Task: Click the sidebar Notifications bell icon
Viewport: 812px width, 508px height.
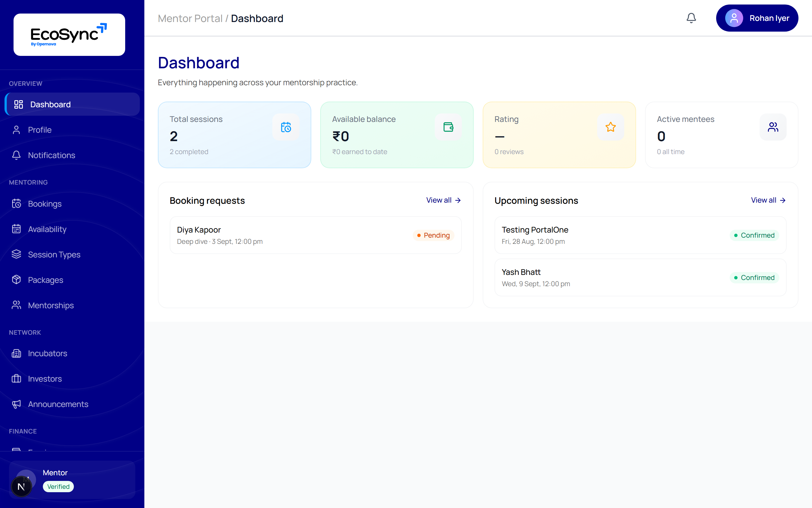Action: pos(16,155)
